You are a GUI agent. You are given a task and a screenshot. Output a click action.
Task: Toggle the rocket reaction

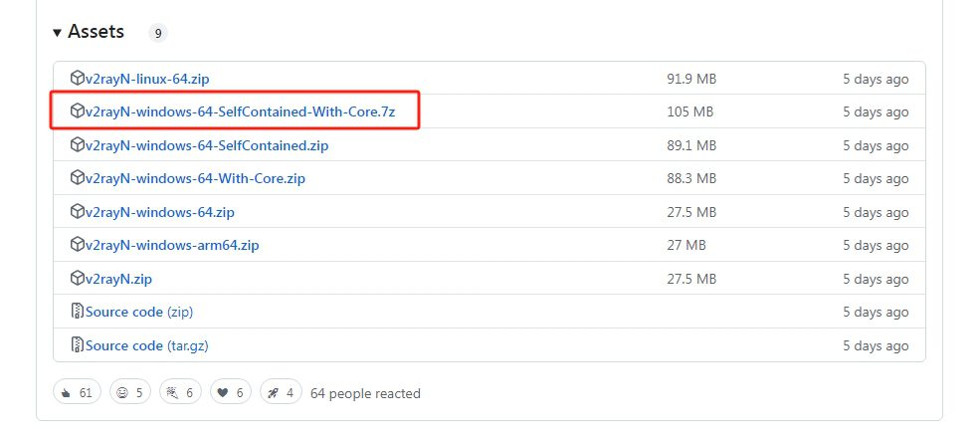click(x=280, y=393)
